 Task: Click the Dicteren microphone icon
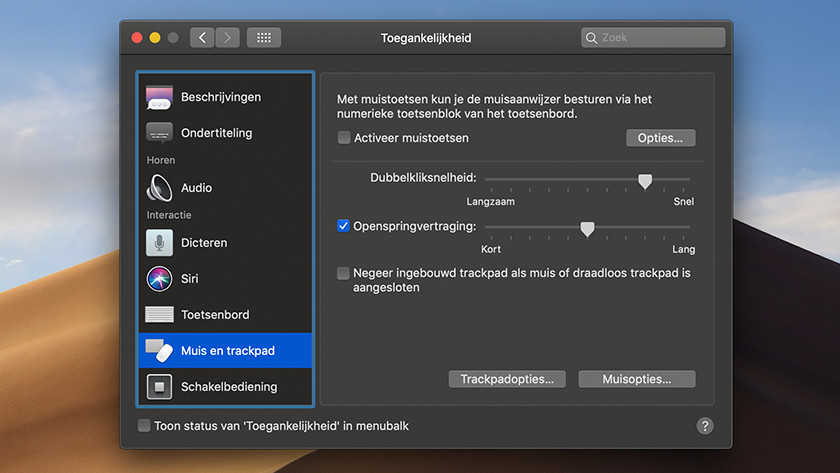point(159,243)
